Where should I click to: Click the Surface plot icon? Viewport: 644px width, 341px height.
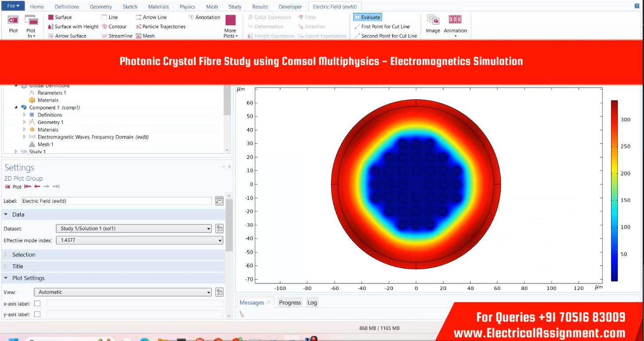click(x=51, y=17)
